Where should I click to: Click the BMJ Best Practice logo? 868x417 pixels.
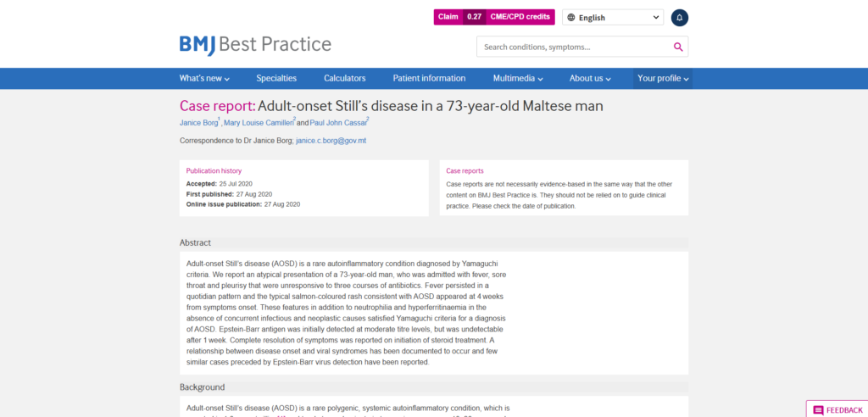click(255, 45)
